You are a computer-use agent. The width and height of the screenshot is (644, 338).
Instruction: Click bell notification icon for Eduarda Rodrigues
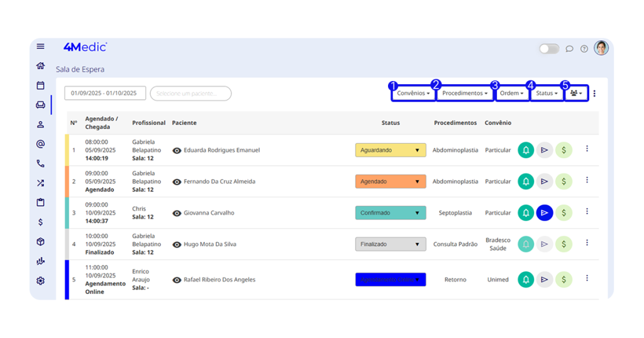pos(526,150)
